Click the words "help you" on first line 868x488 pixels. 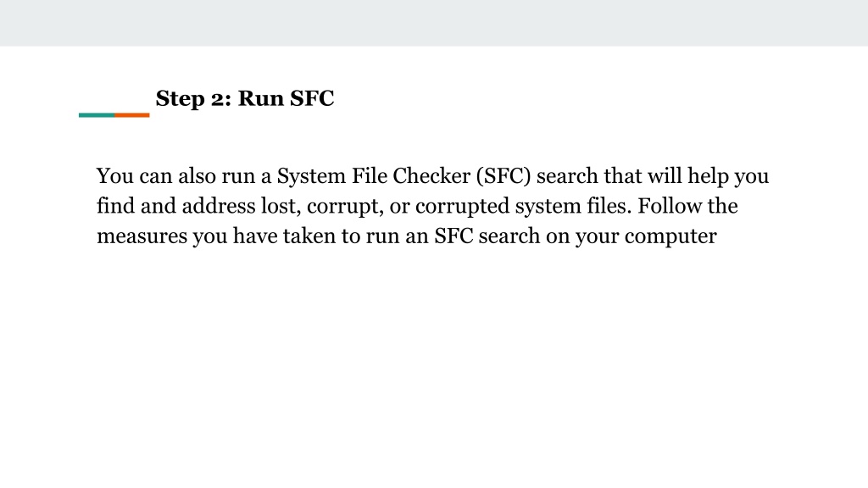[x=728, y=176]
